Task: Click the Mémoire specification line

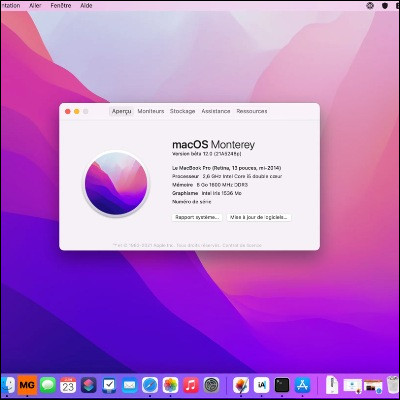Action: [x=210, y=185]
